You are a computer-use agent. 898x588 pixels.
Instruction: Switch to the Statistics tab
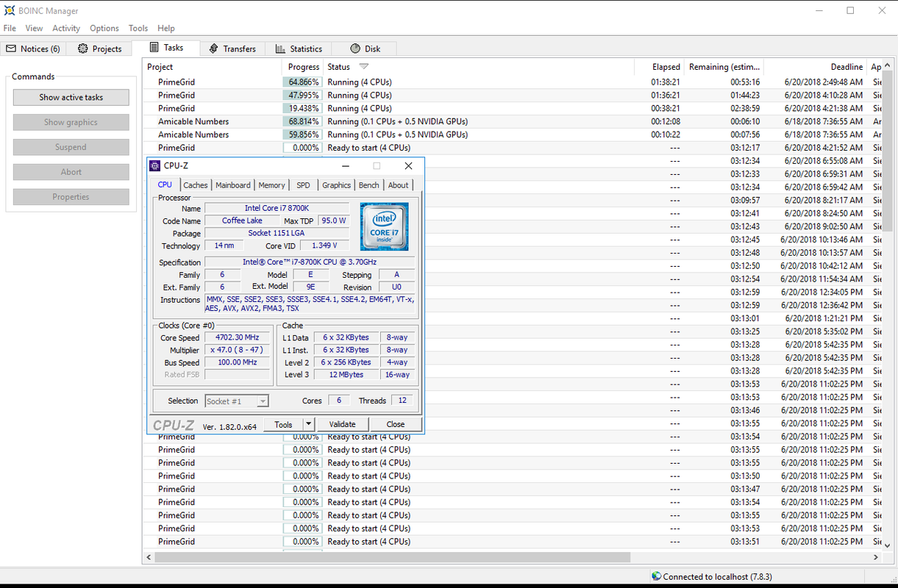point(299,49)
